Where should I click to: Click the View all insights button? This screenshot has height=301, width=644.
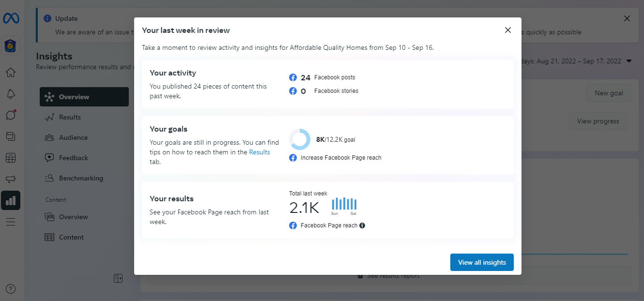[x=481, y=262]
